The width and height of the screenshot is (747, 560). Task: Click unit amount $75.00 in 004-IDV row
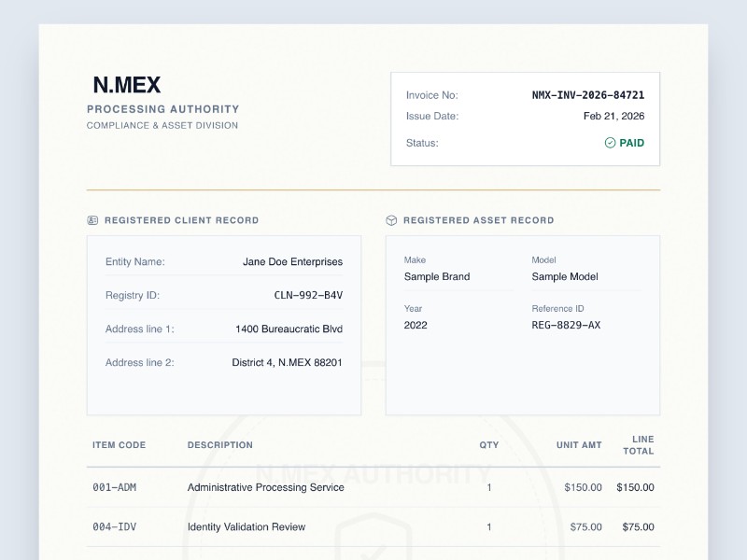point(586,527)
